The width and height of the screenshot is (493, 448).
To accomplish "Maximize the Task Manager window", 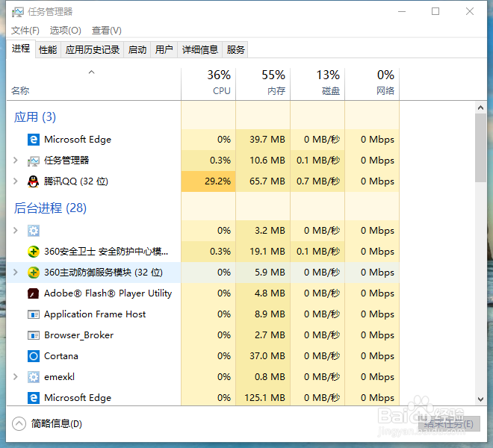I will pyautogui.click(x=435, y=12).
